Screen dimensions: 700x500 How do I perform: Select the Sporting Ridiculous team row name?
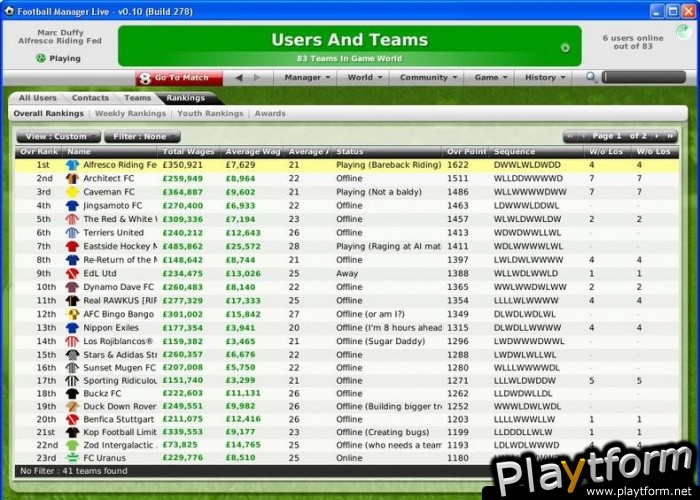[120, 381]
